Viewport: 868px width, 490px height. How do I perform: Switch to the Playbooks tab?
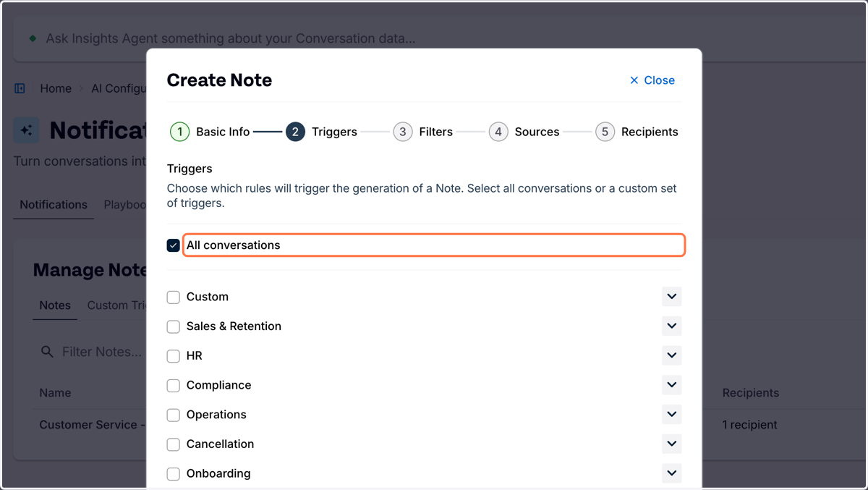coord(125,205)
